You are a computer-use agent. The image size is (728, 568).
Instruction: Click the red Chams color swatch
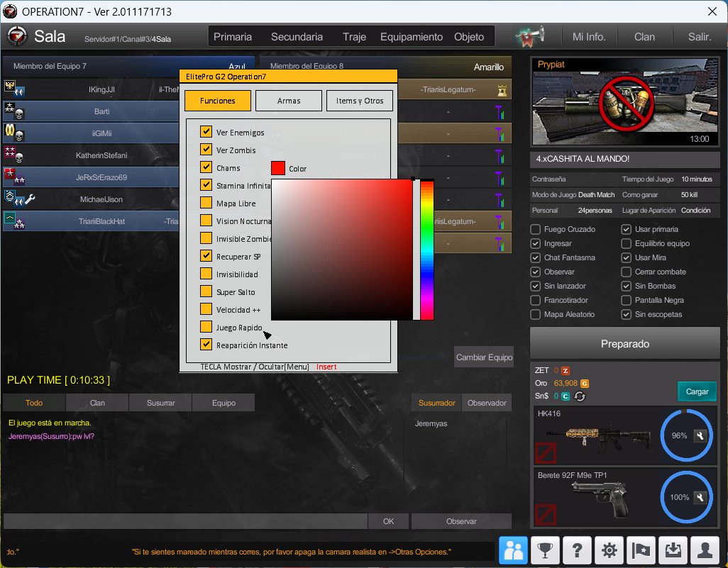pos(278,168)
